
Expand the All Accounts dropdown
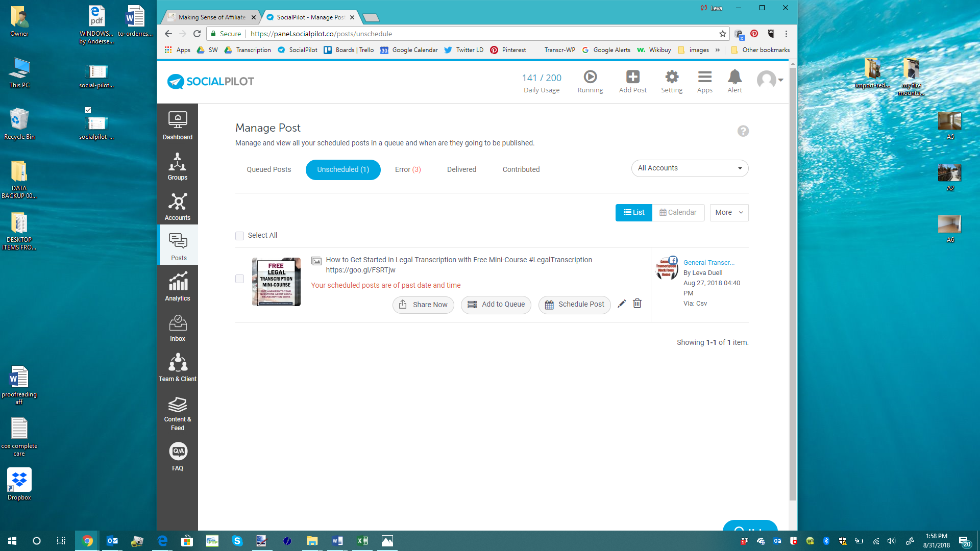[x=690, y=168]
